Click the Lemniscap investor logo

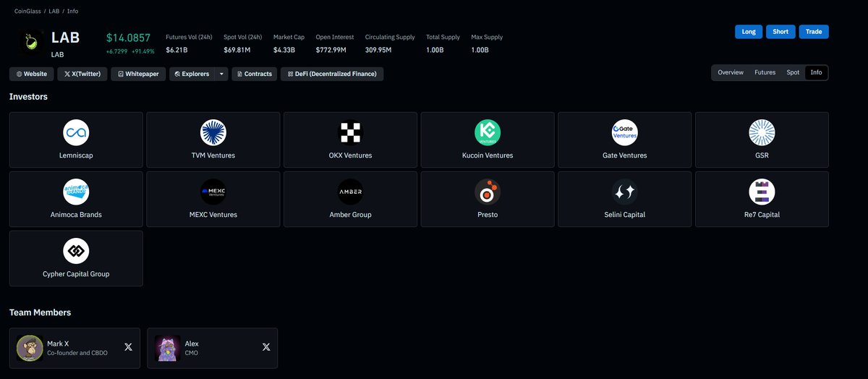tap(76, 132)
